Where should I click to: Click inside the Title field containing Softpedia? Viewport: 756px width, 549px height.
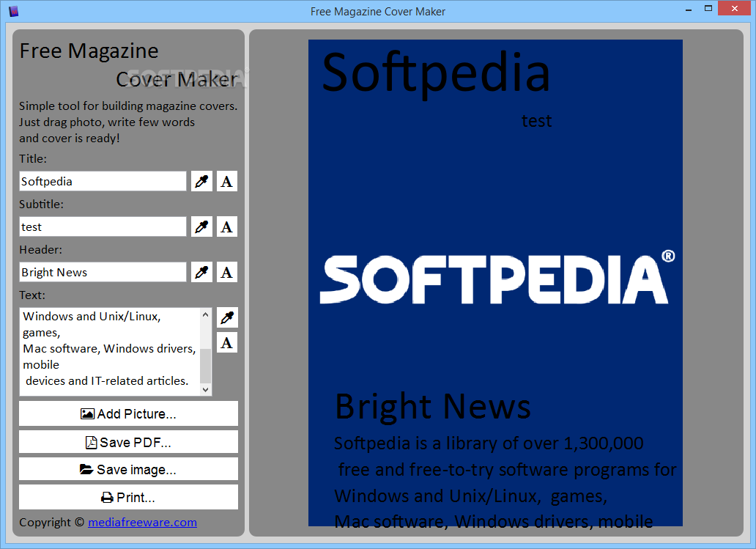[103, 181]
